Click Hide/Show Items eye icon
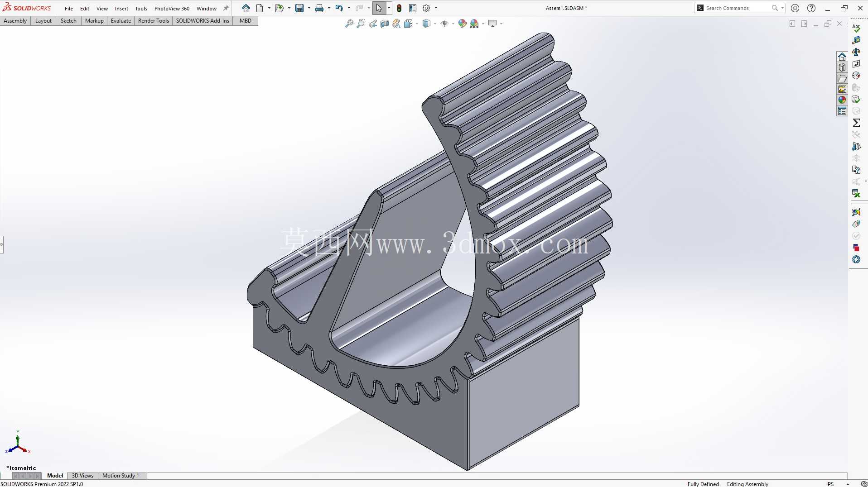The height and width of the screenshot is (487, 868). 444,24
